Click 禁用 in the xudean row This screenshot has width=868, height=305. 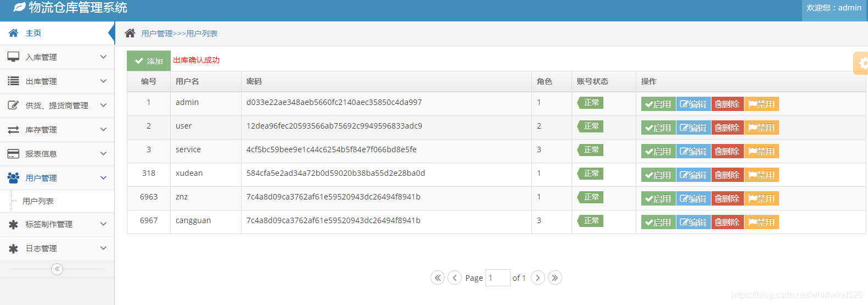(x=761, y=175)
